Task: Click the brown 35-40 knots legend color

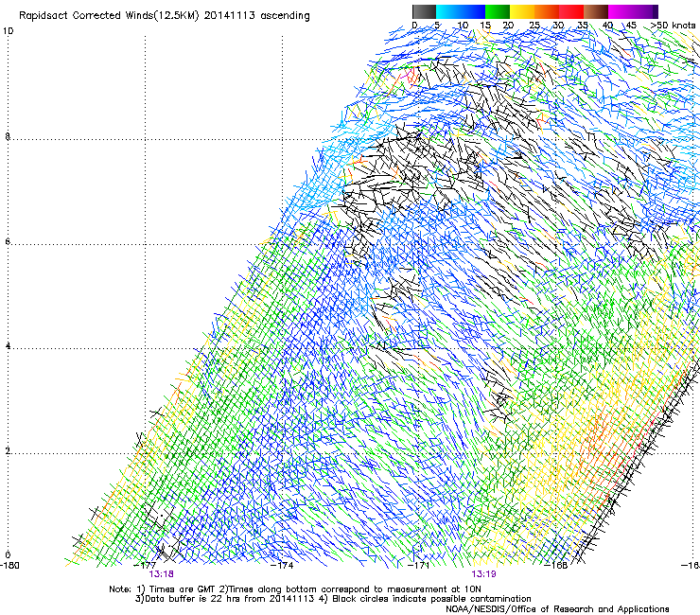Action: [x=596, y=11]
